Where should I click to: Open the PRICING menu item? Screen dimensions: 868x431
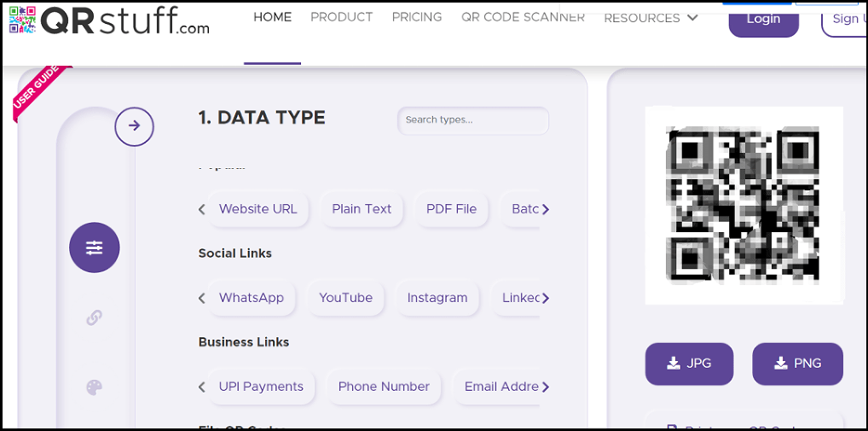click(417, 17)
